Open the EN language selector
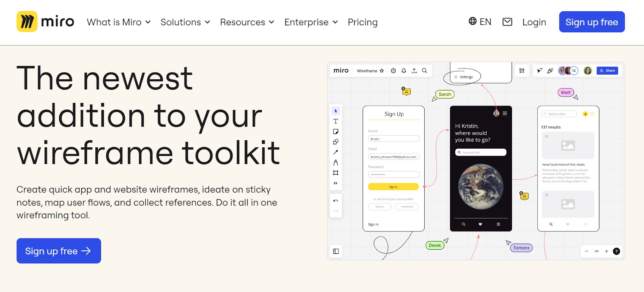The height and width of the screenshot is (292, 644). tap(480, 22)
